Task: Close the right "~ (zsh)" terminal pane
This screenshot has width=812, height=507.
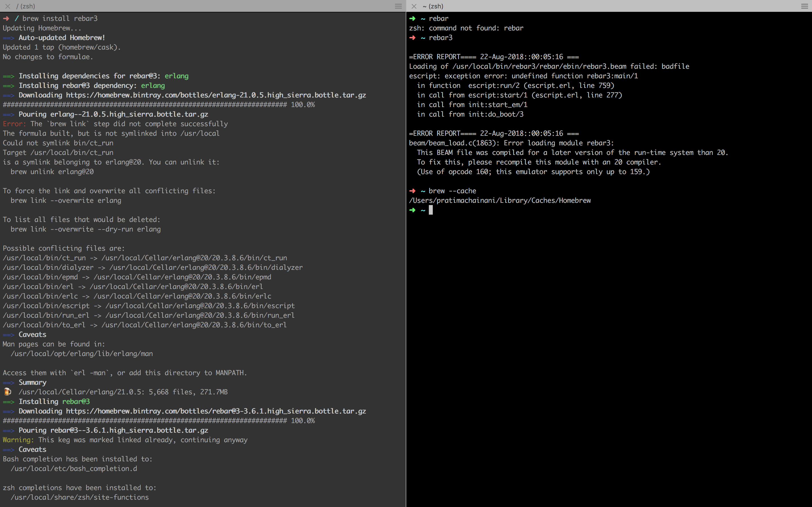Action: click(414, 6)
